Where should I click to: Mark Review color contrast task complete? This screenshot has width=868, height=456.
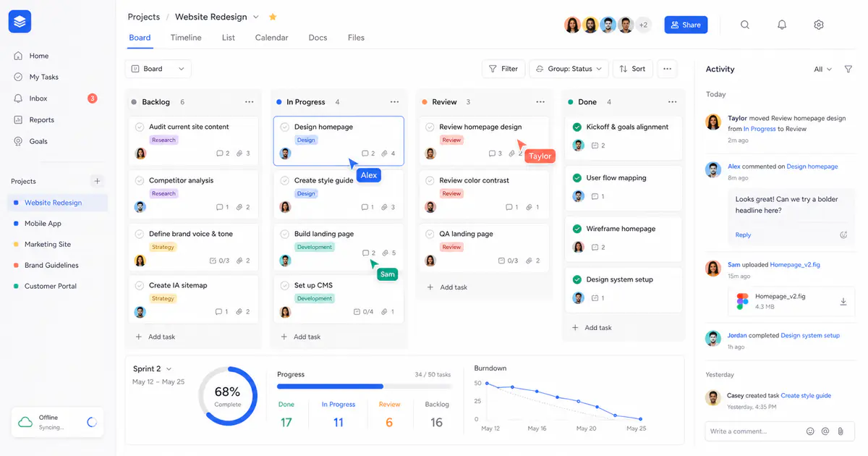(430, 180)
